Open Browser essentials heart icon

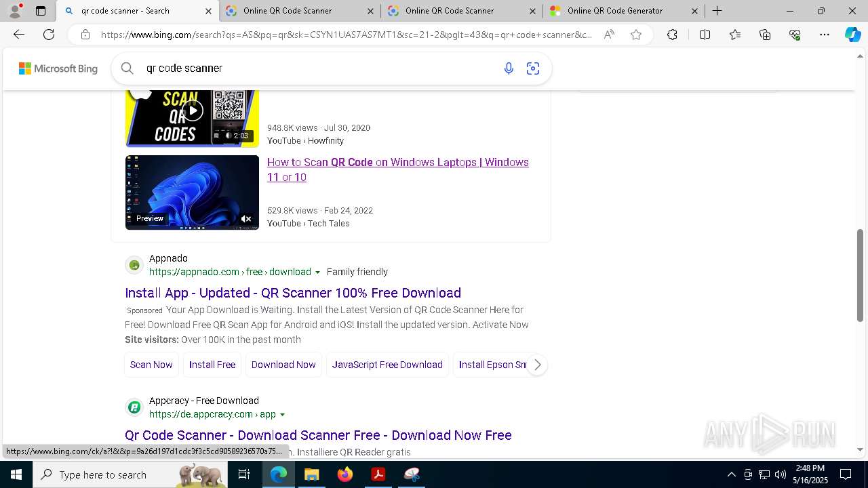(x=795, y=35)
